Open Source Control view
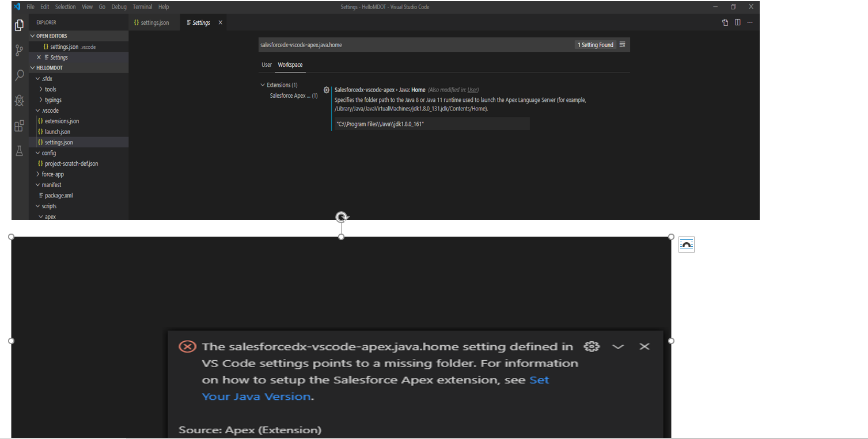This screenshot has width=868, height=439. click(x=19, y=50)
